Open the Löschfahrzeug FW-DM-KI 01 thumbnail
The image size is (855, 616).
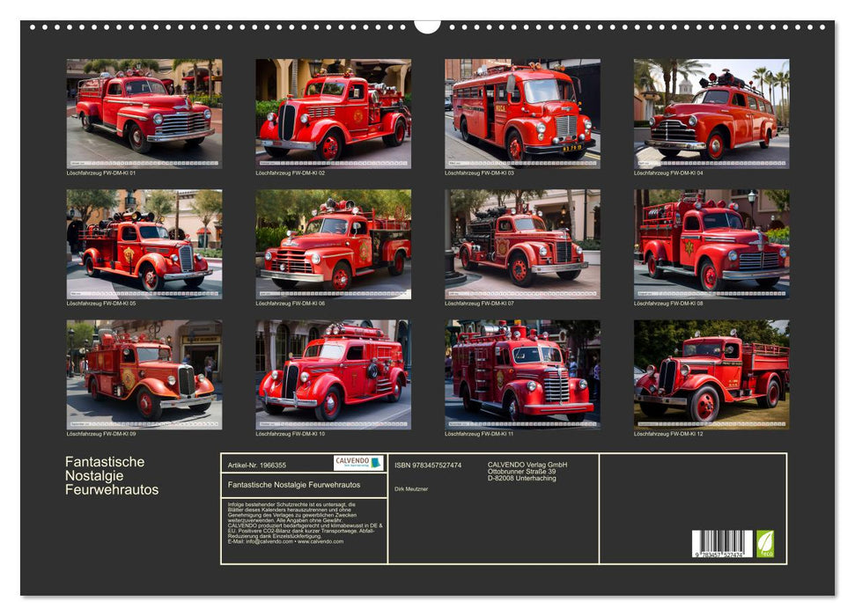coord(144,114)
